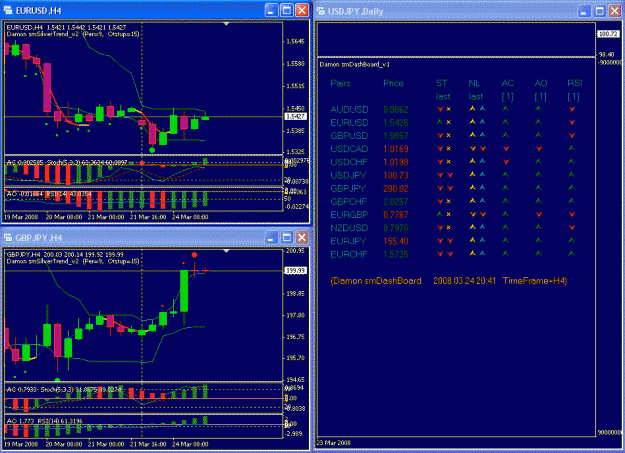Click 194.65 on the GBPJPY price axis
Viewport: 625px width, 453px height.
(295, 380)
